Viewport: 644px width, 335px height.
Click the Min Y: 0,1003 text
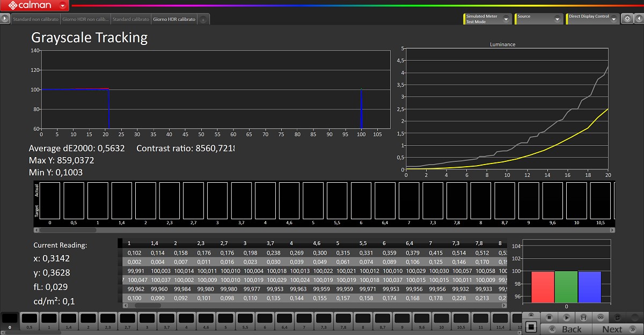56,173
